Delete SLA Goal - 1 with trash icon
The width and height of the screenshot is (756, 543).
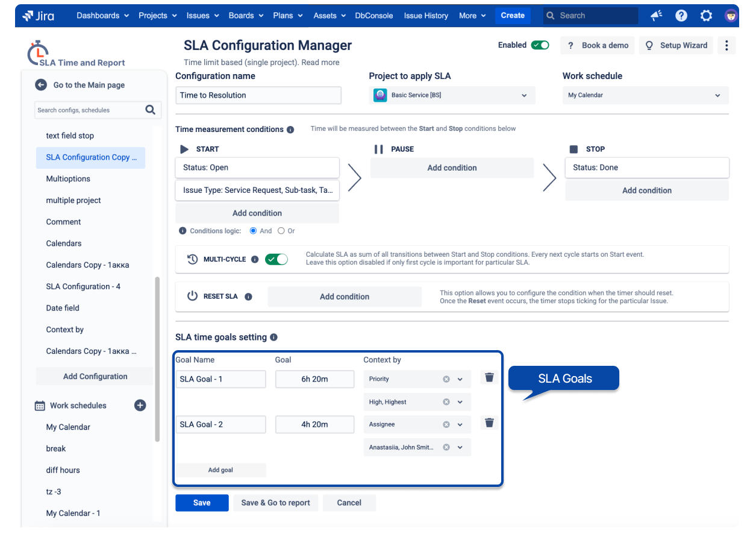pyautogui.click(x=489, y=377)
